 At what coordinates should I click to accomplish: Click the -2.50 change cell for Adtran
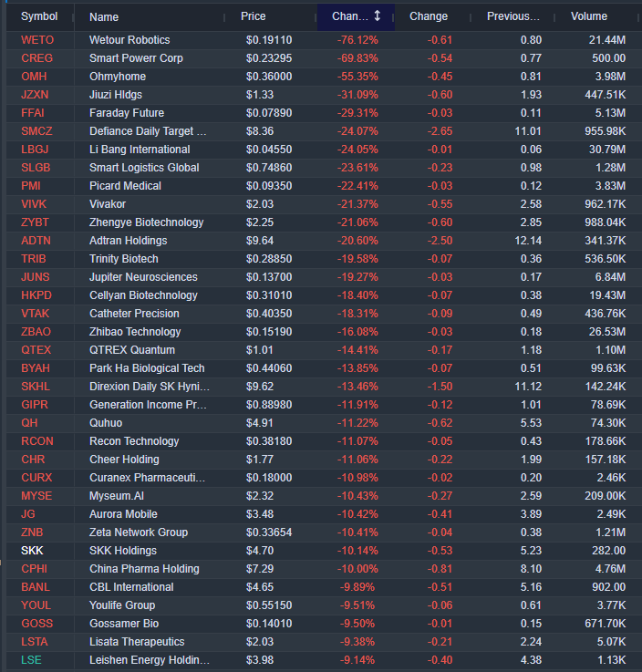440,241
